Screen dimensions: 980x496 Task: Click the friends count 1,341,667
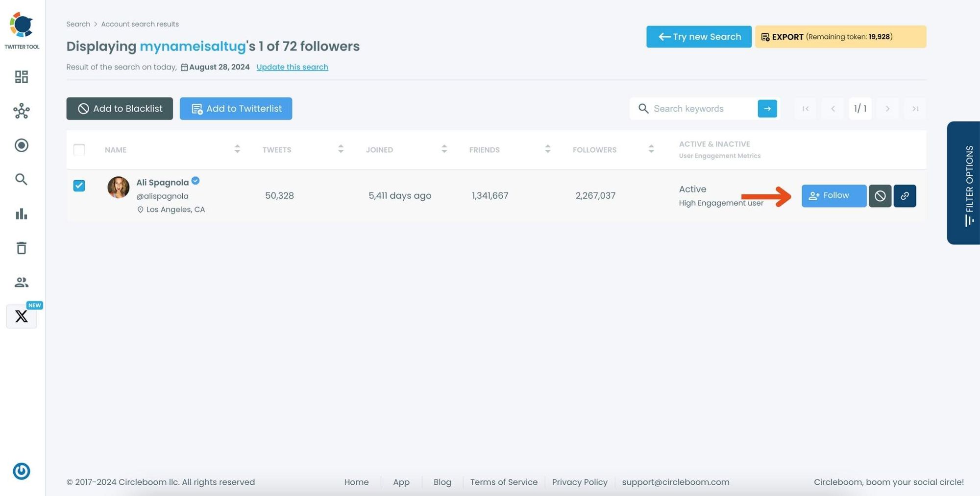[490, 196]
